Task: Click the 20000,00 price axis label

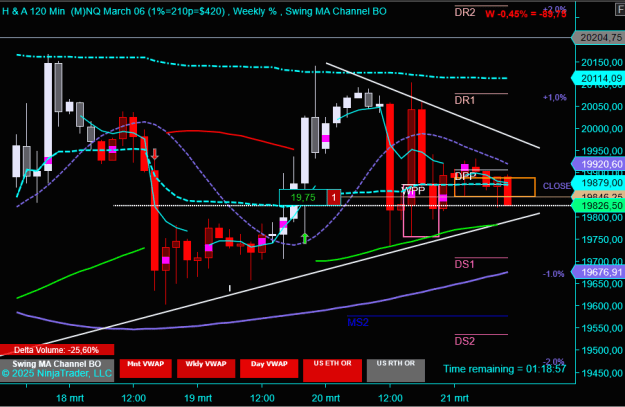Action: (602, 129)
